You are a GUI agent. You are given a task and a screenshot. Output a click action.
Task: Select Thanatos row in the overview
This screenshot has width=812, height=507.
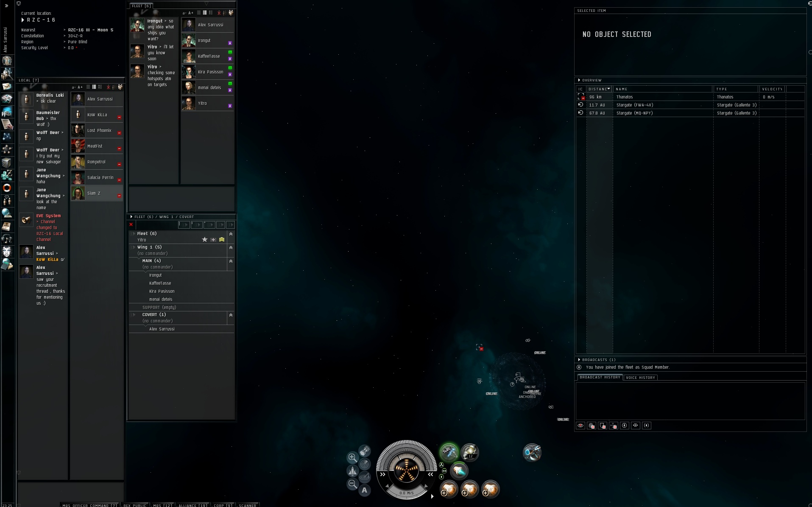point(690,97)
